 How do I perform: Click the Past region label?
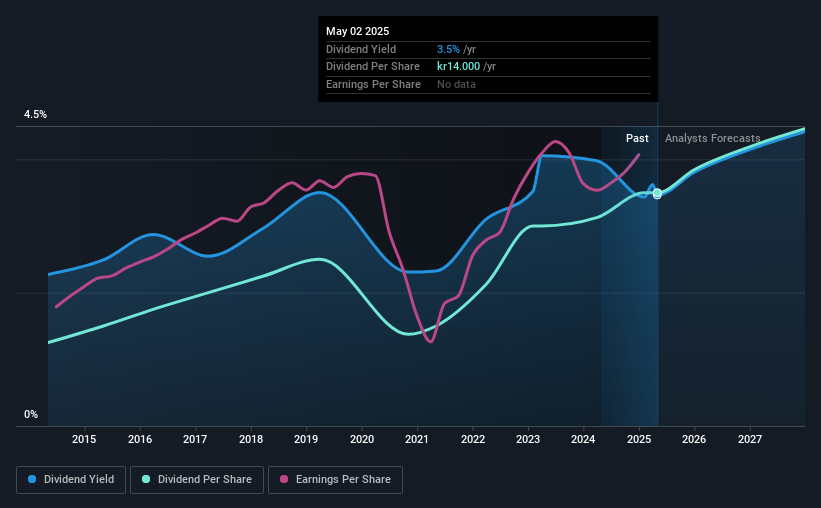coord(637,138)
